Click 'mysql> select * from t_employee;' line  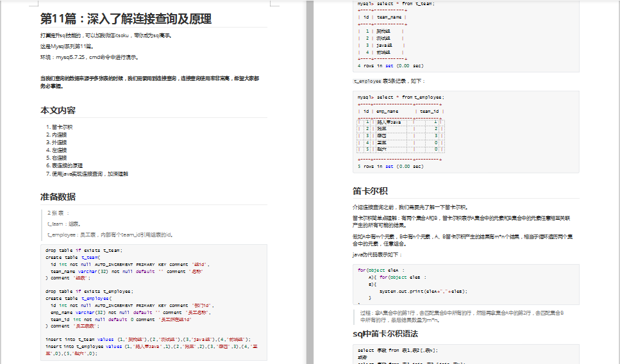pos(401,97)
